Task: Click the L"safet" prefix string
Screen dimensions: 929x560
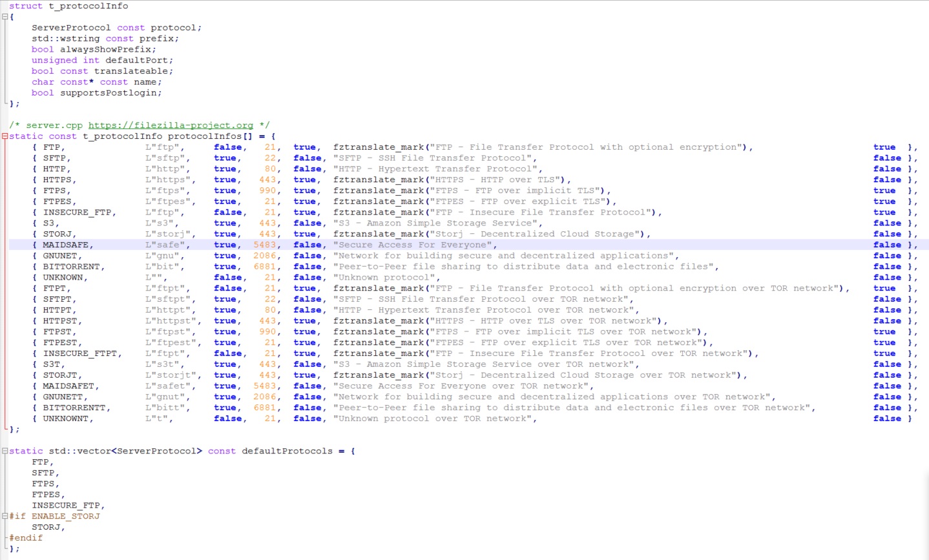Action: click(x=168, y=386)
